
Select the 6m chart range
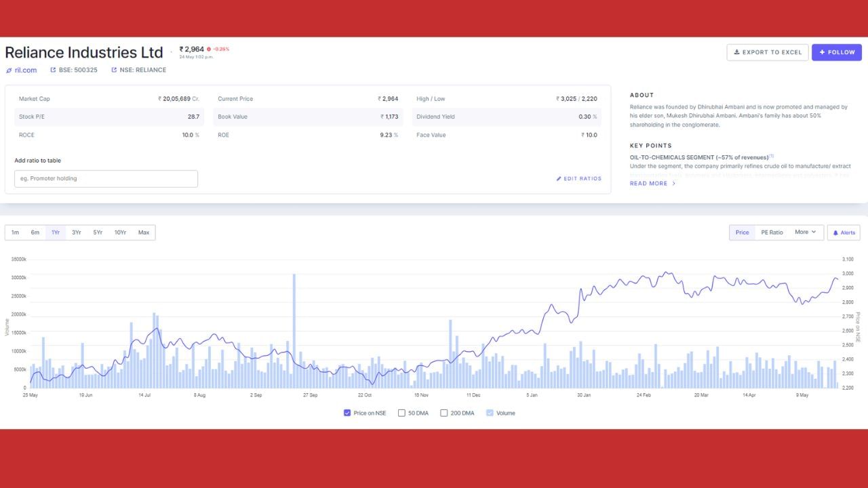coord(35,232)
